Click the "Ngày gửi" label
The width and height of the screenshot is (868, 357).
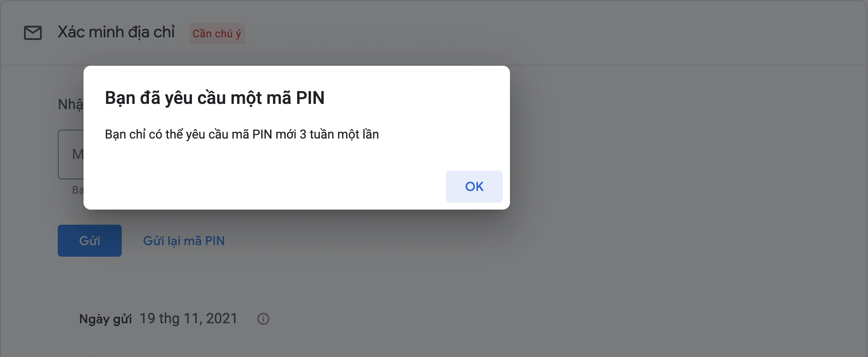click(x=105, y=319)
